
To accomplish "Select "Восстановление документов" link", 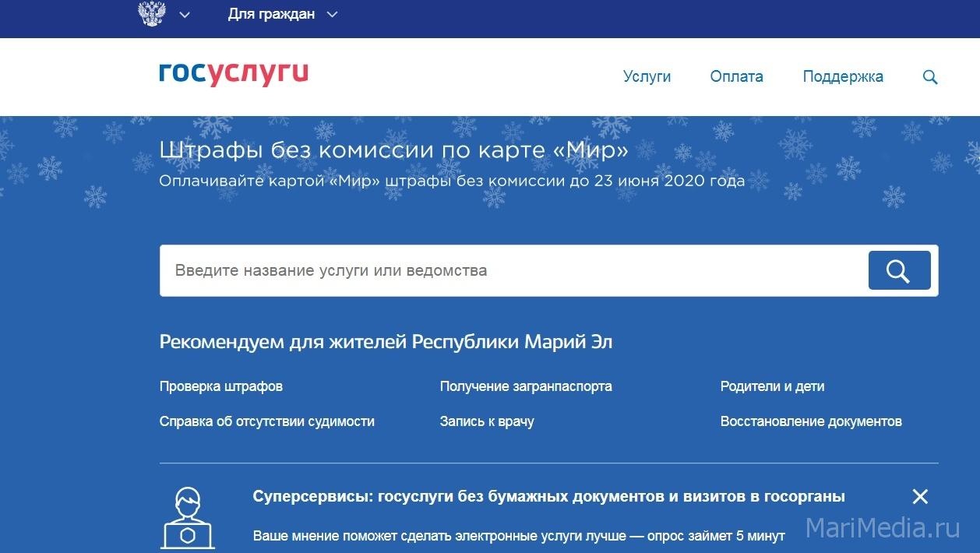I will (x=811, y=421).
